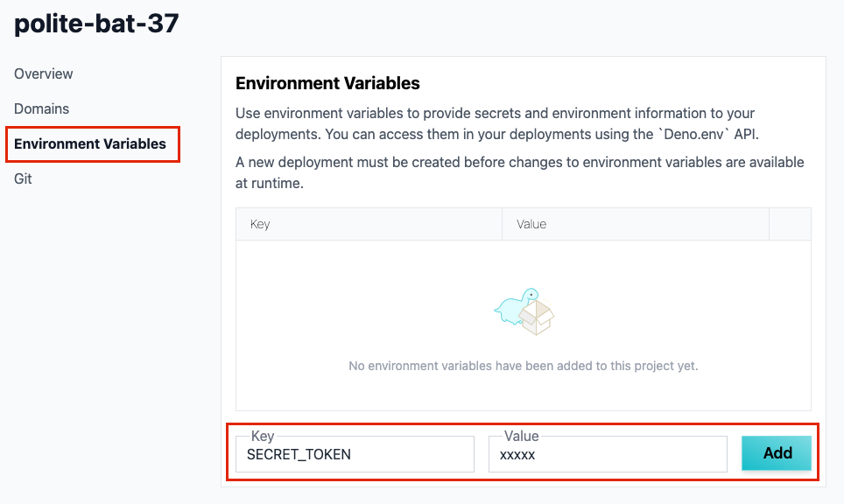Open the Git settings page
Screen dimensions: 844x504
point(23,178)
